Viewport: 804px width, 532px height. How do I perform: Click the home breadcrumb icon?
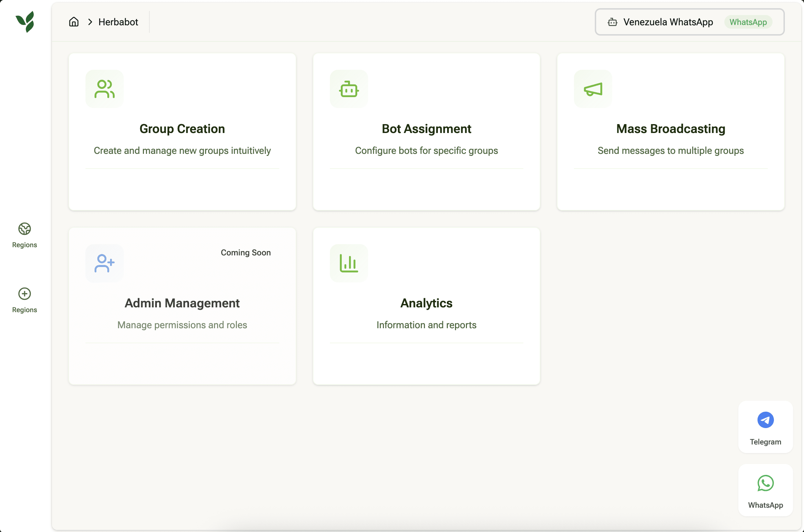[x=74, y=22]
